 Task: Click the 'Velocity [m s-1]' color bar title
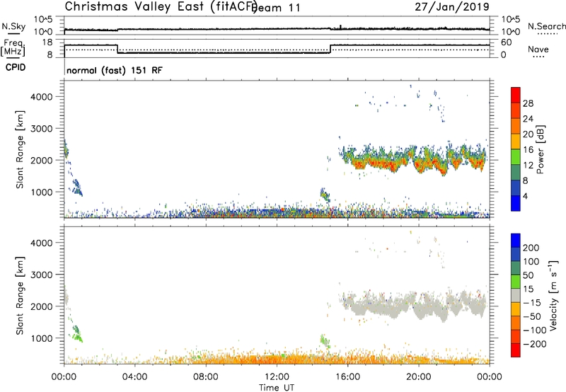(x=553, y=295)
